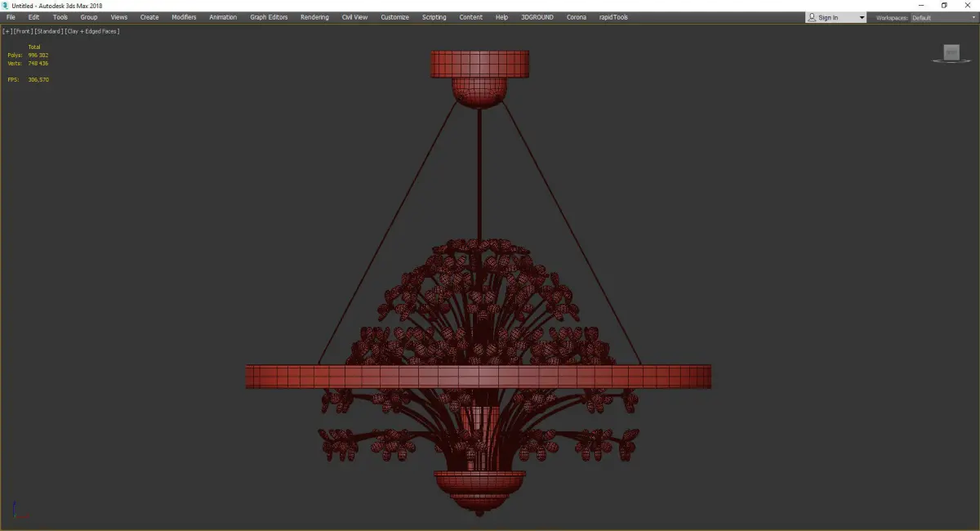The image size is (980, 531).
Task: Open the rapidTools menu
Action: point(613,17)
